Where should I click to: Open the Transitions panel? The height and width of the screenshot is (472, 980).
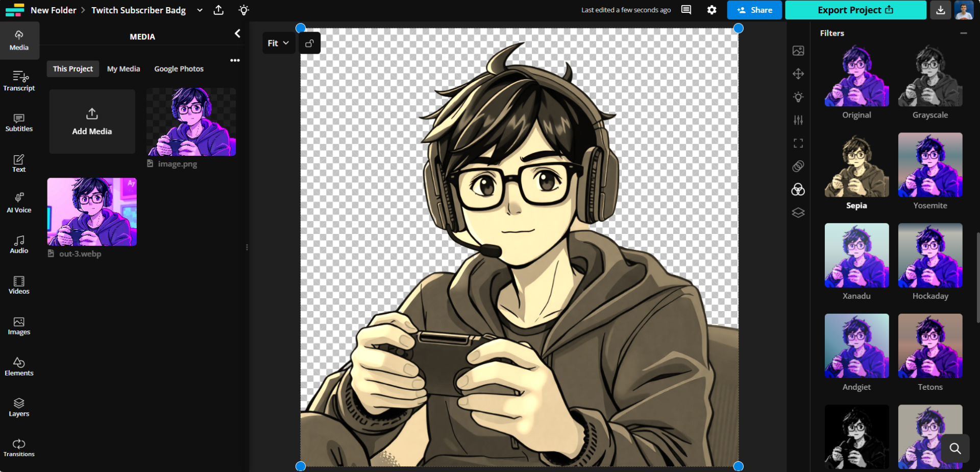19,446
